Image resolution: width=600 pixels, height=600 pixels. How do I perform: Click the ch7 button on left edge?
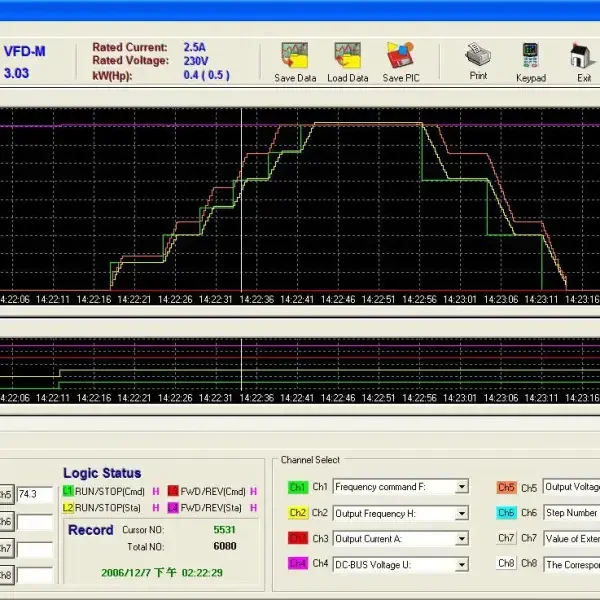click(x=7, y=548)
